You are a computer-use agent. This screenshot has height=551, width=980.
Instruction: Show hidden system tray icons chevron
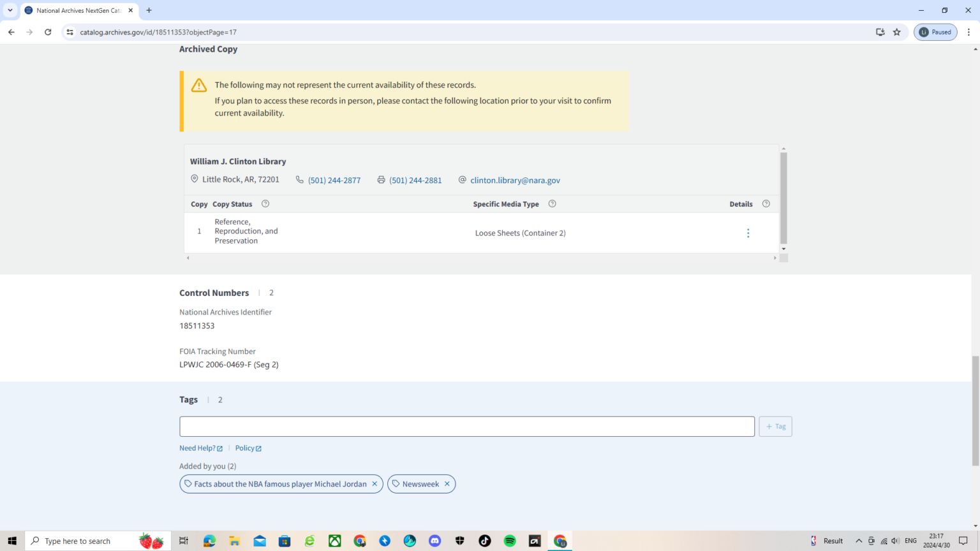[859, 541]
